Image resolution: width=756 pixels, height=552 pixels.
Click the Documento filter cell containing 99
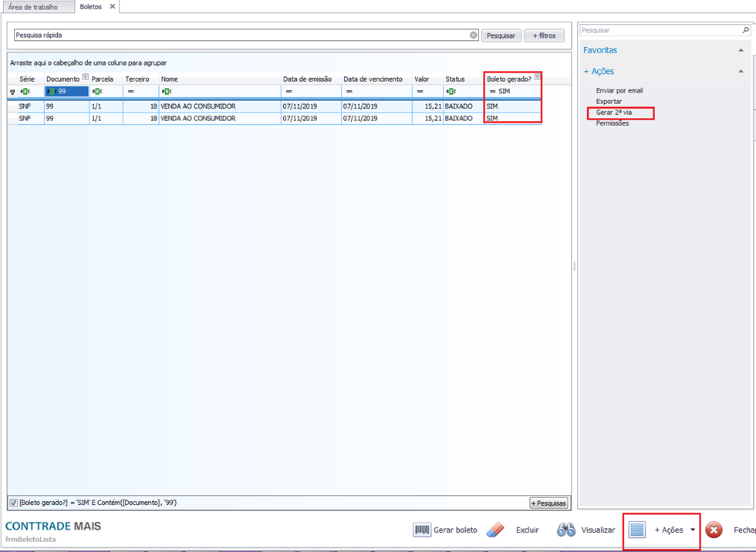click(x=66, y=92)
